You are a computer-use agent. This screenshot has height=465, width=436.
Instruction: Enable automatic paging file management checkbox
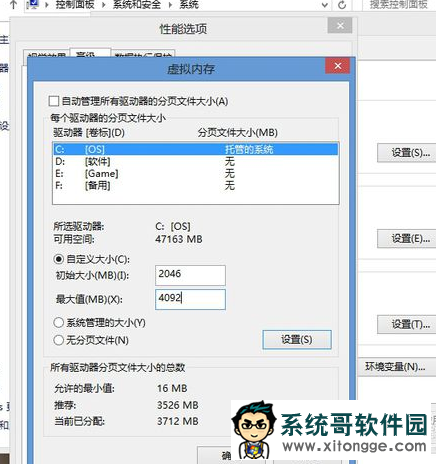(54, 101)
